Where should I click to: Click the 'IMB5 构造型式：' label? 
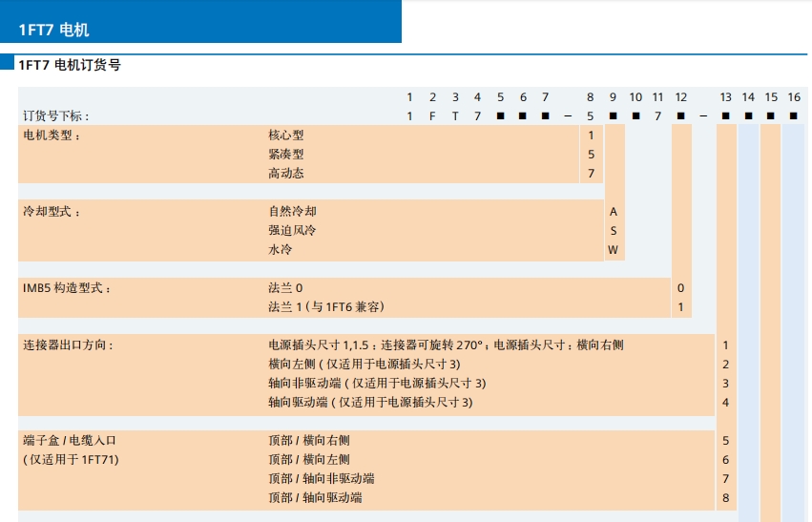coord(68,288)
